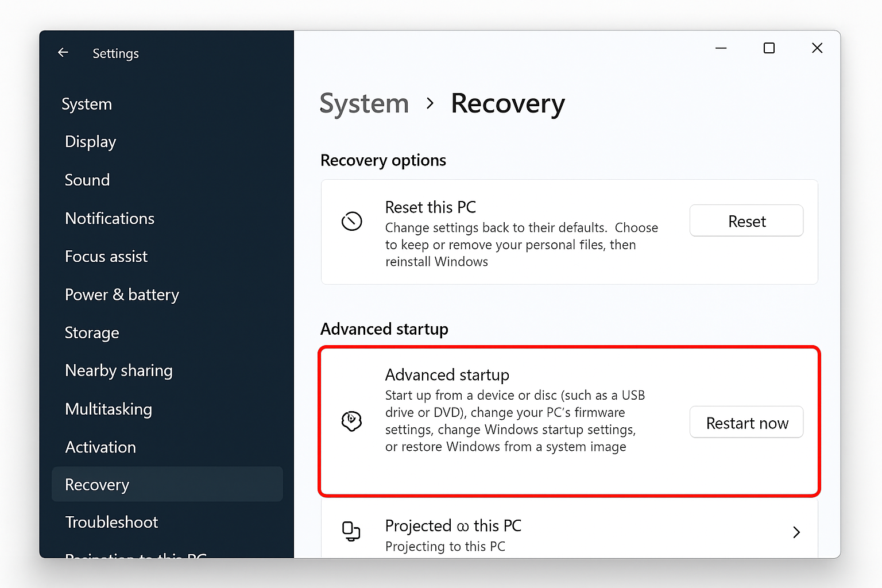The image size is (882, 588).
Task: Open Sound settings in sidebar
Action: 87,180
